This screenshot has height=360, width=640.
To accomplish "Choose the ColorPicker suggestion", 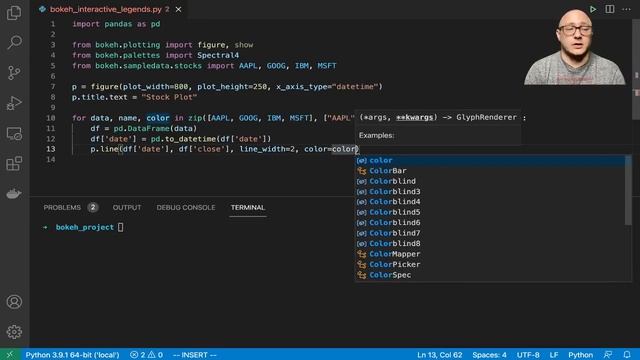I will click(490, 264).
